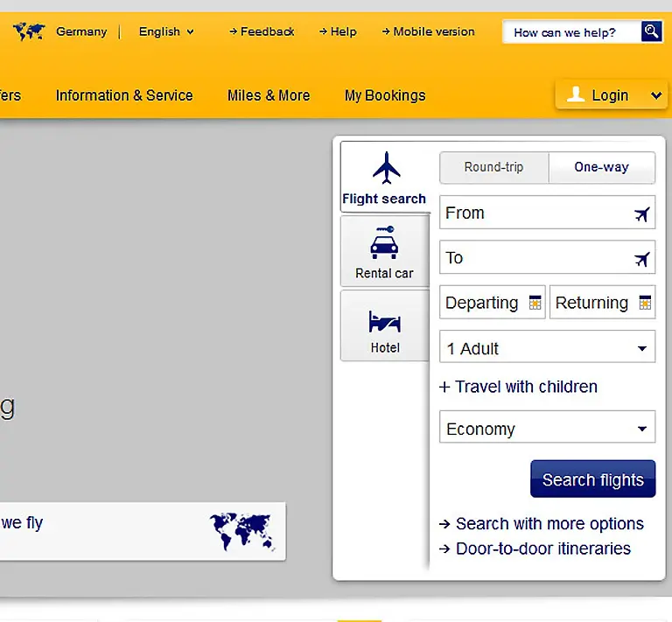Open the Miles & More menu
The height and width of the screenshot is (622, 672).
pyautogui.click(x=269, y=95)
